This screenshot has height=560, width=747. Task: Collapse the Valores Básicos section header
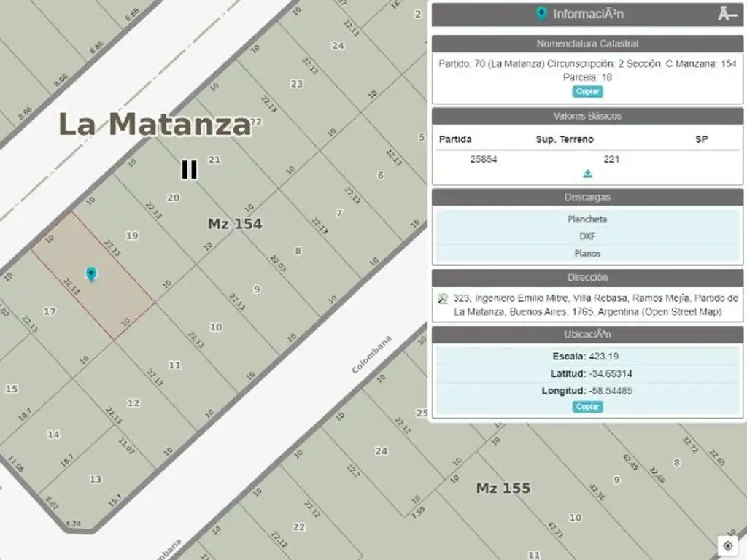[587, 117]
